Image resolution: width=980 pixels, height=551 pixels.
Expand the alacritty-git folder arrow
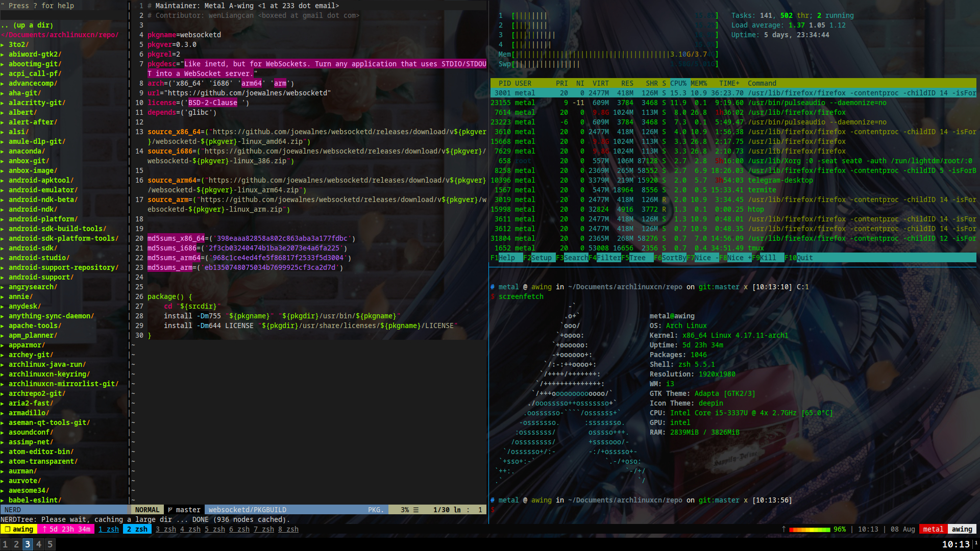(x=3, y=103)
